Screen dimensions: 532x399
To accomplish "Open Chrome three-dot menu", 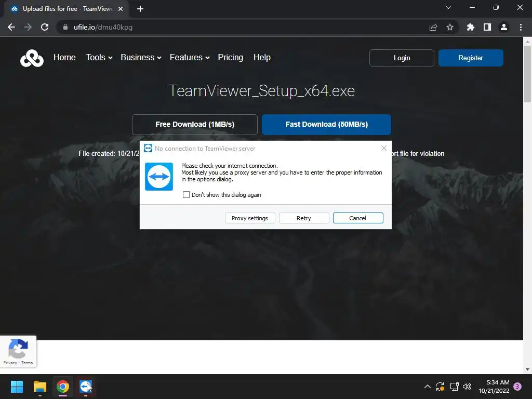I will coord(521,27).
